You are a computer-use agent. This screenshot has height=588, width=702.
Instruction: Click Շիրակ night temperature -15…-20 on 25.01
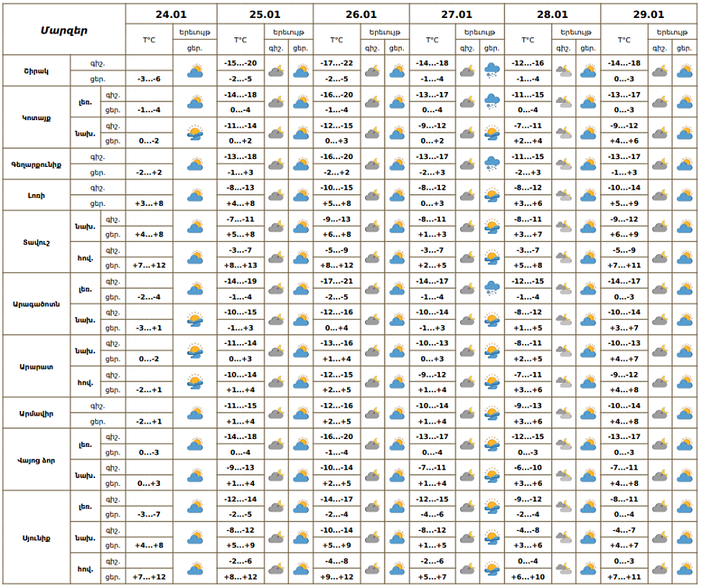pos(240,63)
